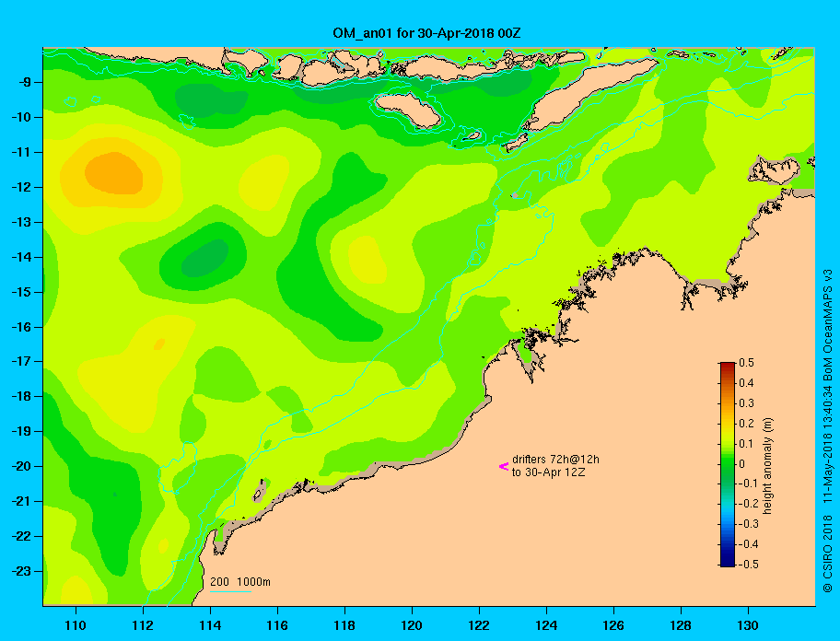
Task: Click latitude label '-16'
Action: click(19, 327)
